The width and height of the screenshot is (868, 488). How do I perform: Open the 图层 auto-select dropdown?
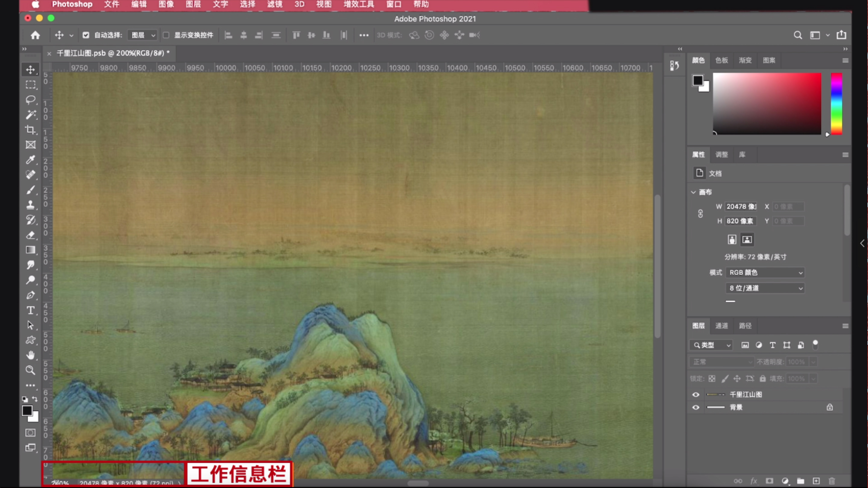click(143, 35)
